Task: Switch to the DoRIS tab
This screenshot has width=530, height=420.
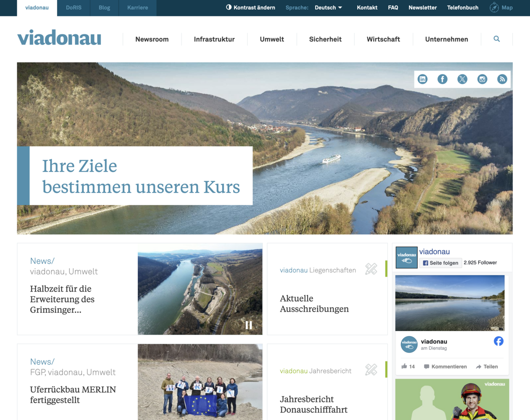Action: click(x=73, y=7)
